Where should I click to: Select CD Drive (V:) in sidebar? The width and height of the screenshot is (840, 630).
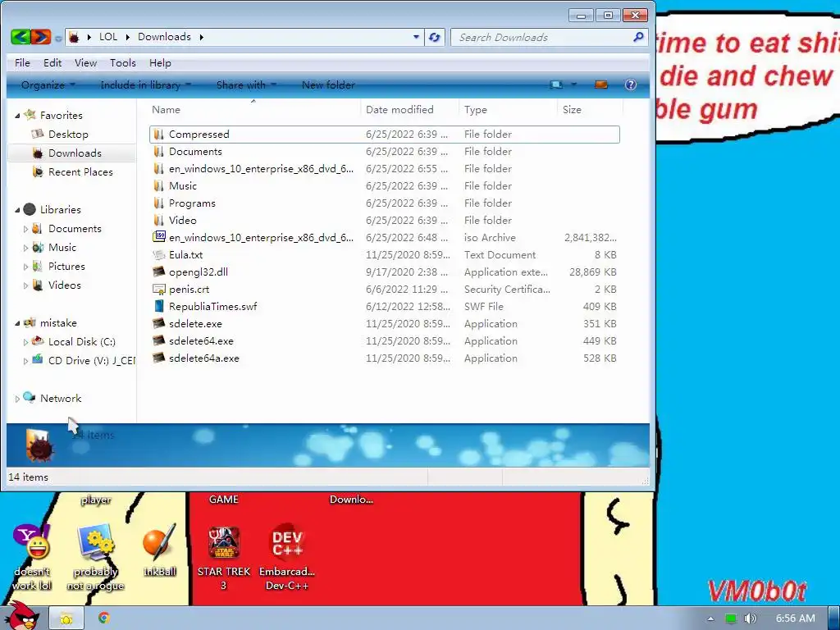pos(91,360)
